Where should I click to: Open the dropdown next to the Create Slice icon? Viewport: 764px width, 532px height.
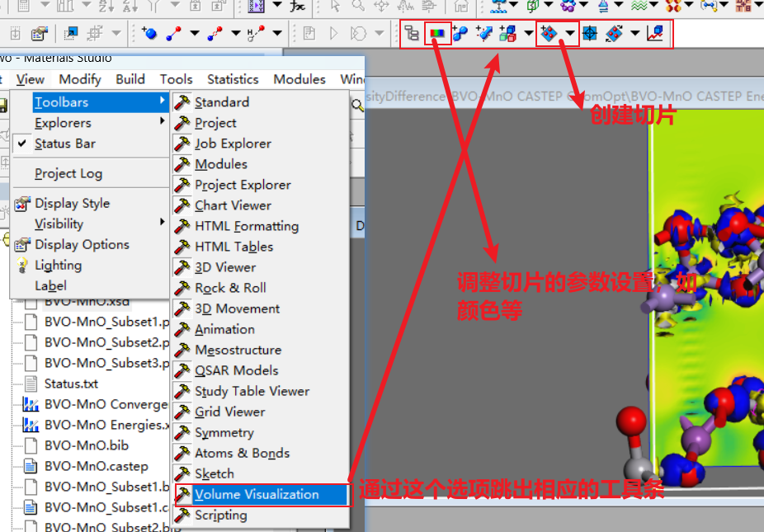569,33
